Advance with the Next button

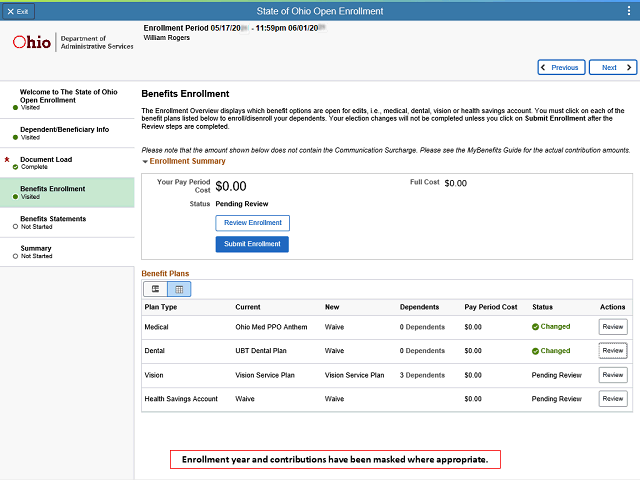point(613,67)
